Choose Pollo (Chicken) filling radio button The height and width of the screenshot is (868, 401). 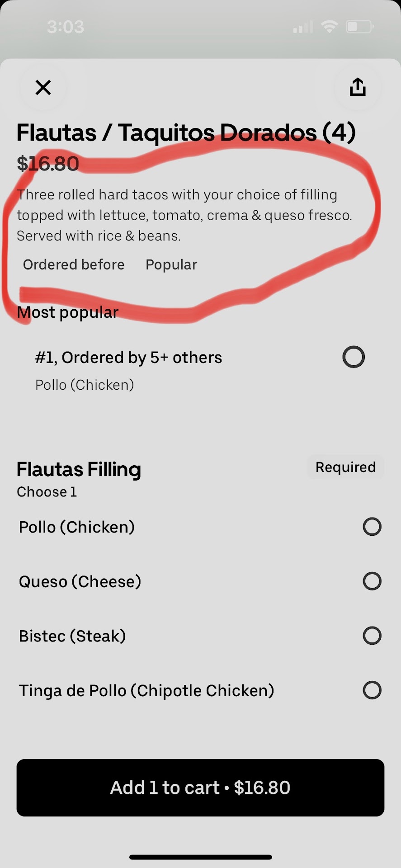coord(372,527)
